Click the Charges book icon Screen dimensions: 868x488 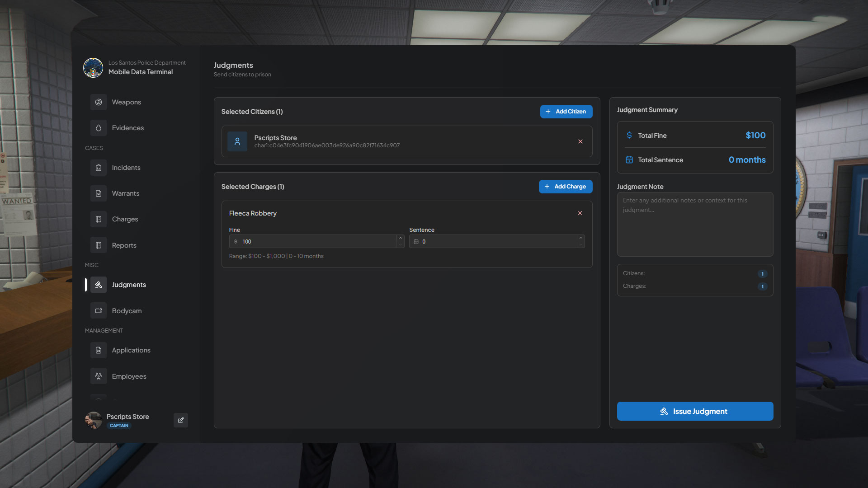click(99, 219)
